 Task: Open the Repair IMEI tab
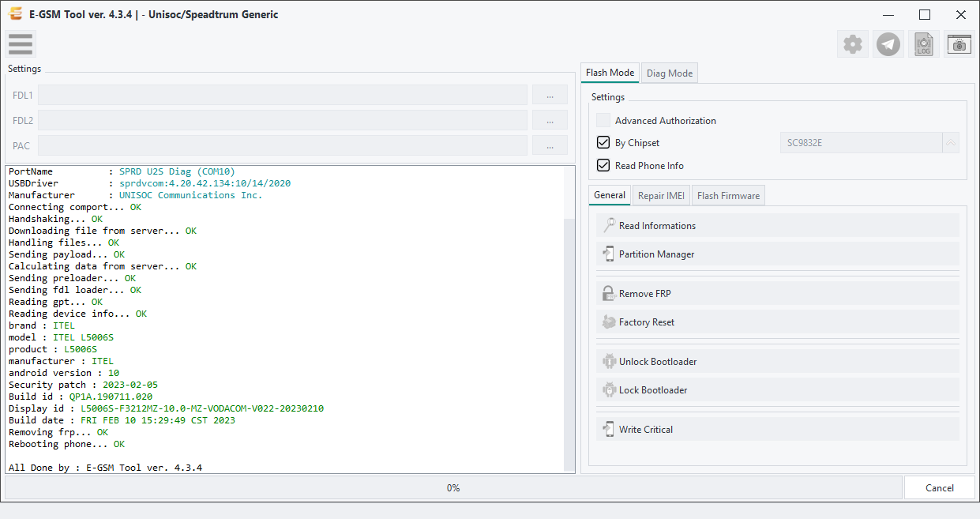pos(661,196)
